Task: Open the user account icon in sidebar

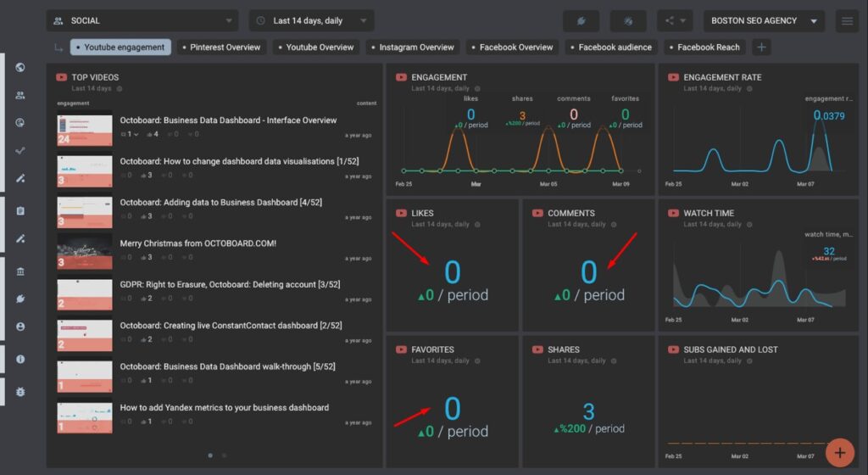Action: point(20,327)
